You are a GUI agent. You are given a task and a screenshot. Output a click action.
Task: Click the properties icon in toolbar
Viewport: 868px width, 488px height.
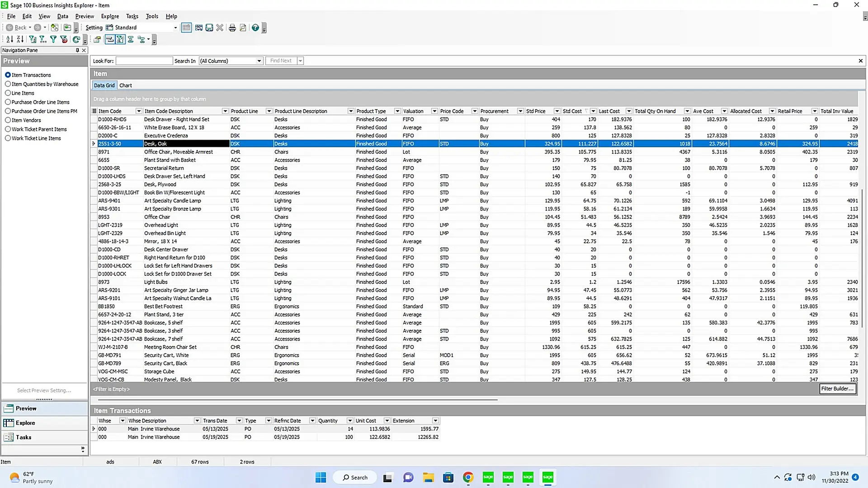click(97, 39)
